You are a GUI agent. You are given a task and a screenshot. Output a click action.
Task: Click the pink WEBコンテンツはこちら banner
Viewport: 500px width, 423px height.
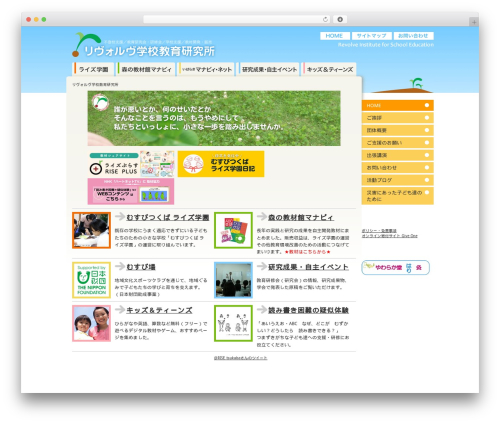(131, 191)
